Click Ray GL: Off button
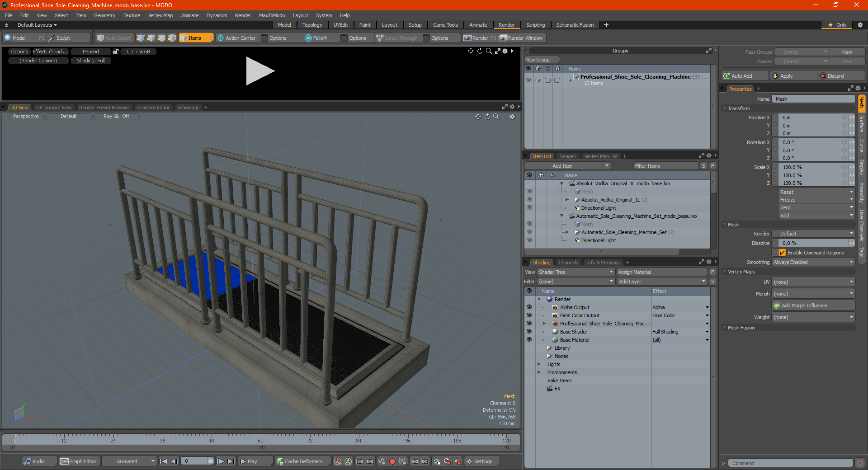The image size is (868, 470). [116, 117]
